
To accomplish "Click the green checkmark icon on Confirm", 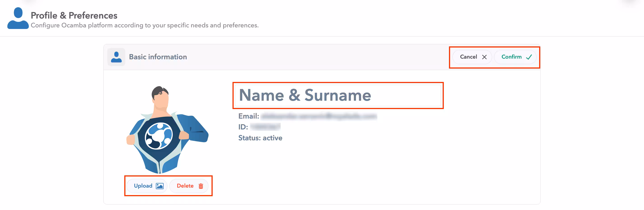I will (529, 57).
